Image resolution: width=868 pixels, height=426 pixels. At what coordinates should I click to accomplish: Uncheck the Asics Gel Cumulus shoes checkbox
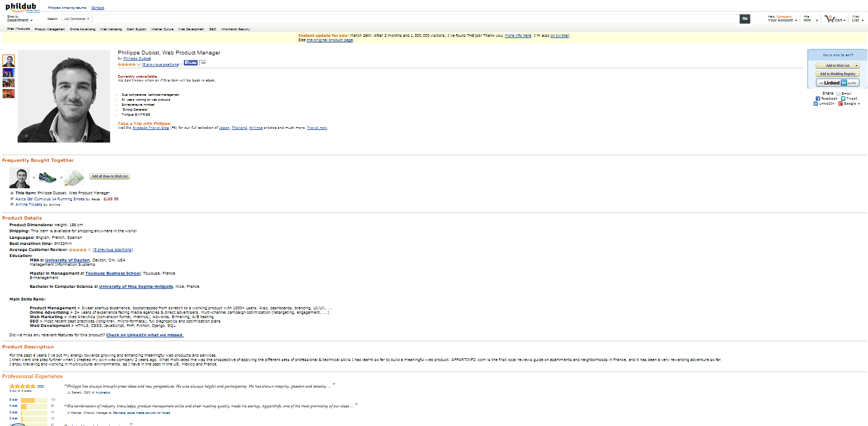[12, 199]
